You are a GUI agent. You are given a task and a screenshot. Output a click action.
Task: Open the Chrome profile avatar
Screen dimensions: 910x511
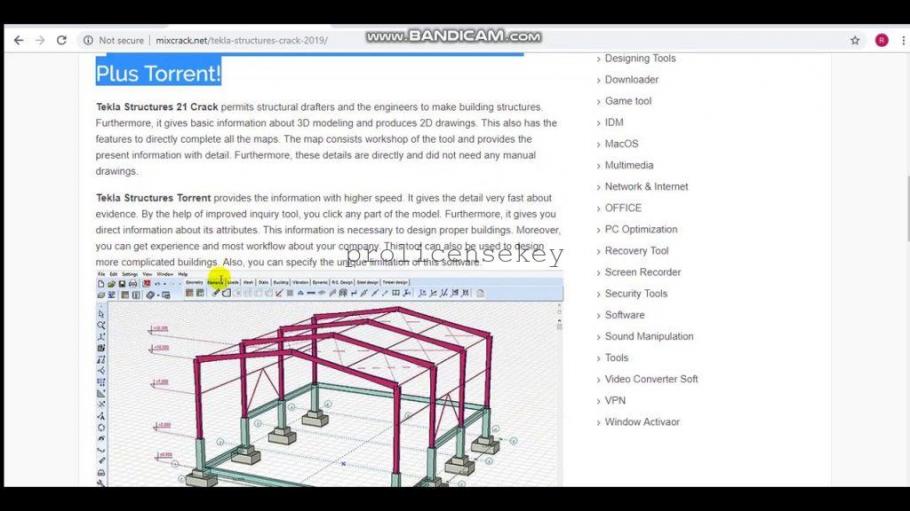coord(882,40)
